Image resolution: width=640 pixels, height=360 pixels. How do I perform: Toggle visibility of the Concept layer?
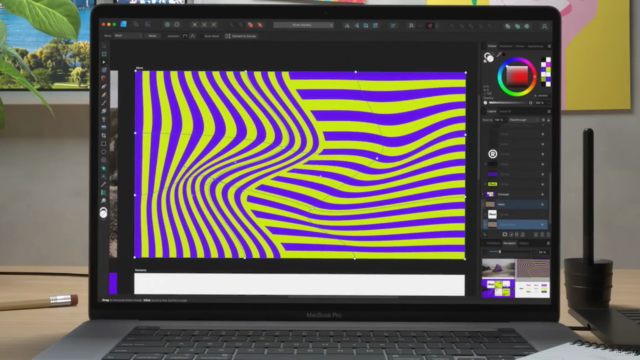tap(543, 194)
